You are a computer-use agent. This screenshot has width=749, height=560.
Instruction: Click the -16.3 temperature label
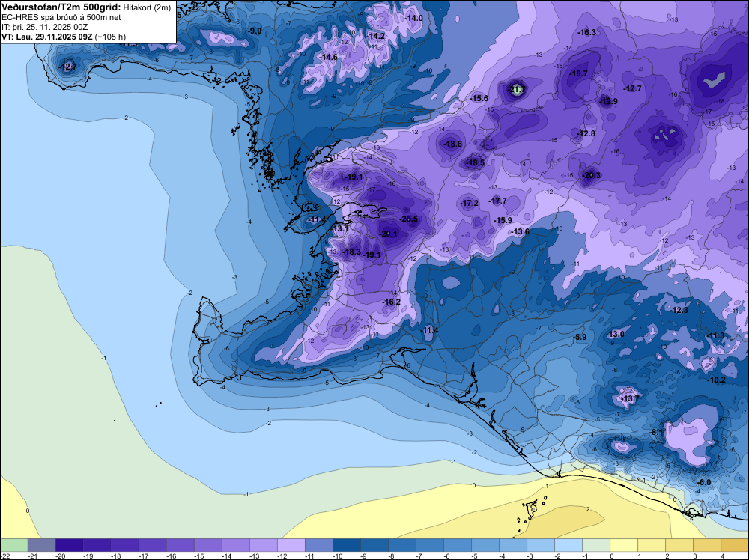586,32
